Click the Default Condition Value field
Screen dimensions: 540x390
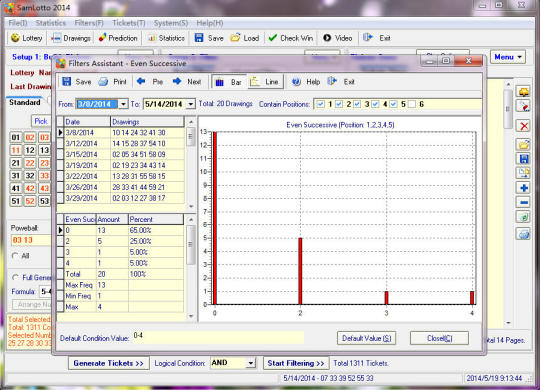218,338
